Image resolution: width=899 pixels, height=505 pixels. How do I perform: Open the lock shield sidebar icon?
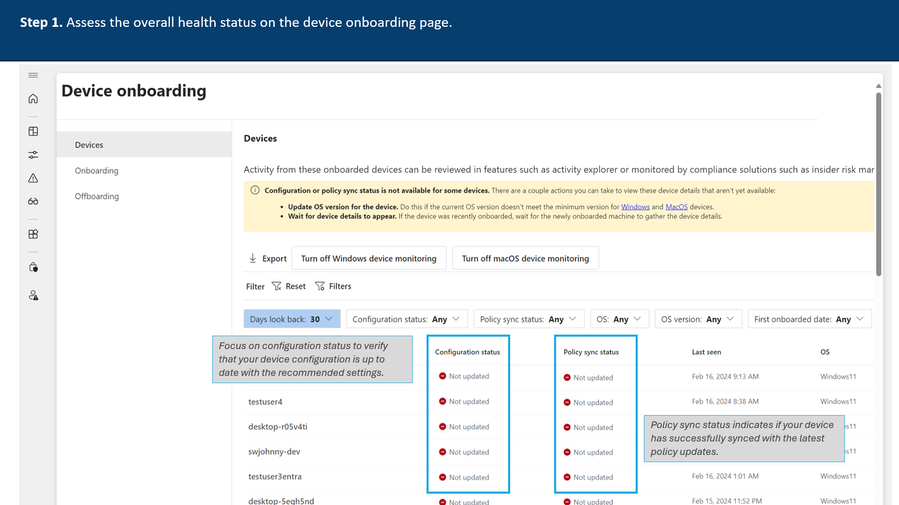click(33, 267)
